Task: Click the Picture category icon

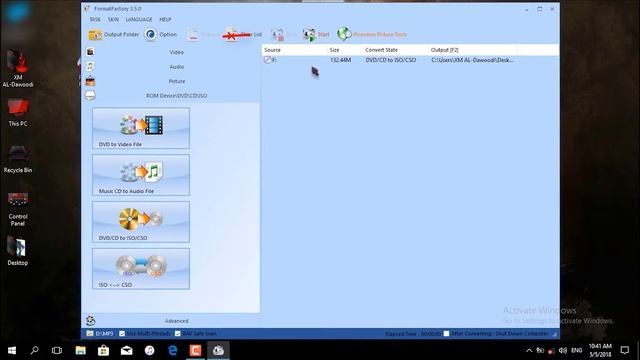Action: pyautogui.click(x=90, y=81)
